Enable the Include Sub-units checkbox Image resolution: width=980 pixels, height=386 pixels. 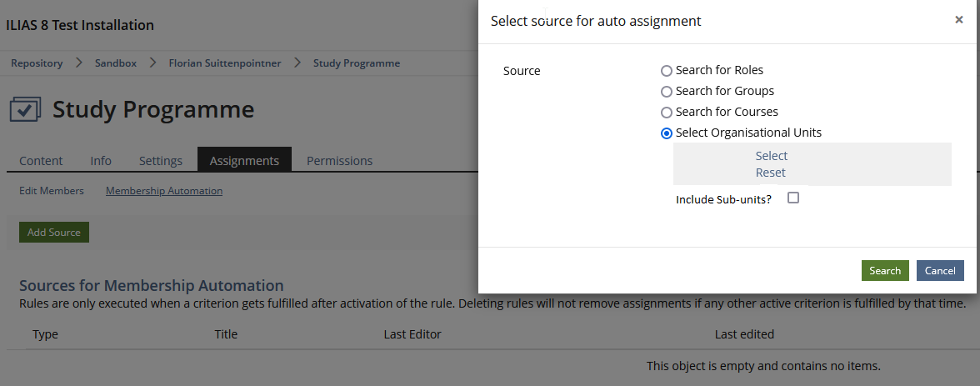(x=793, y=198)
